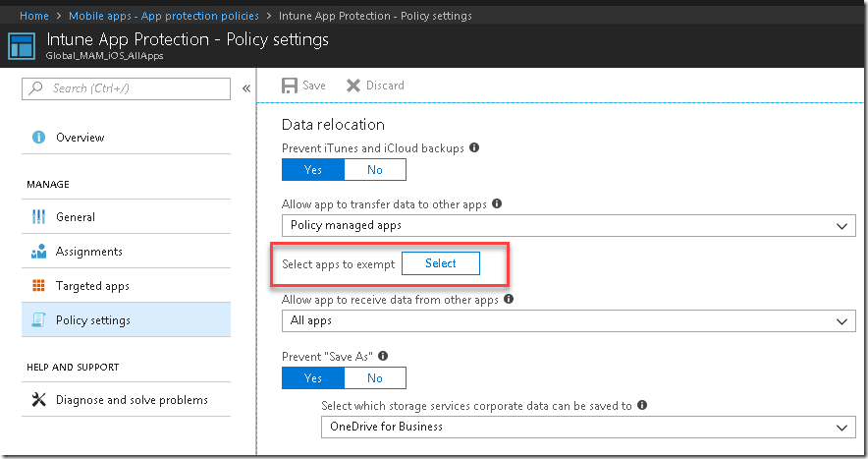Viewport: 868px width, 459px height.
Task: Click the Intune App Protection blade icon
Action: tap(22, 46)
